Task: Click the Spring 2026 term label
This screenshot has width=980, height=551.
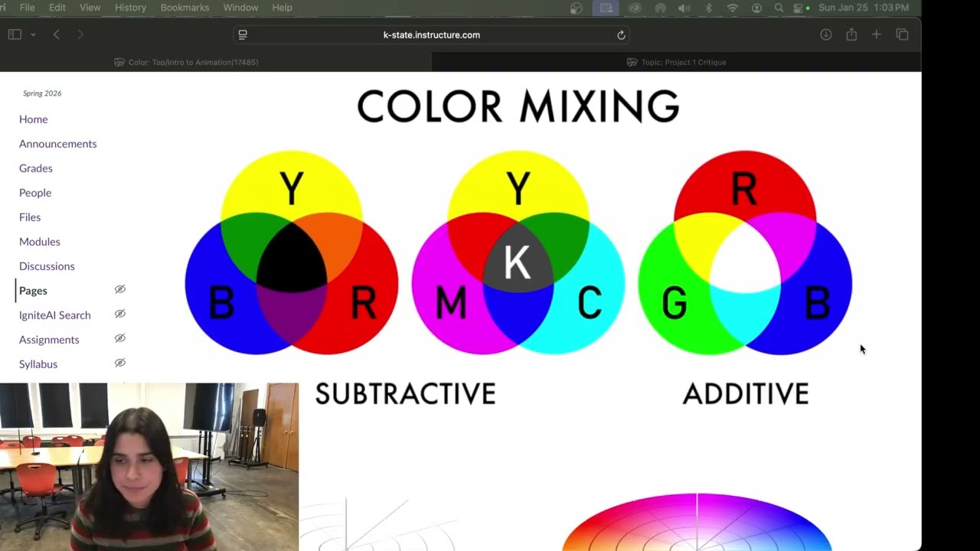Action: click(42, 93)
